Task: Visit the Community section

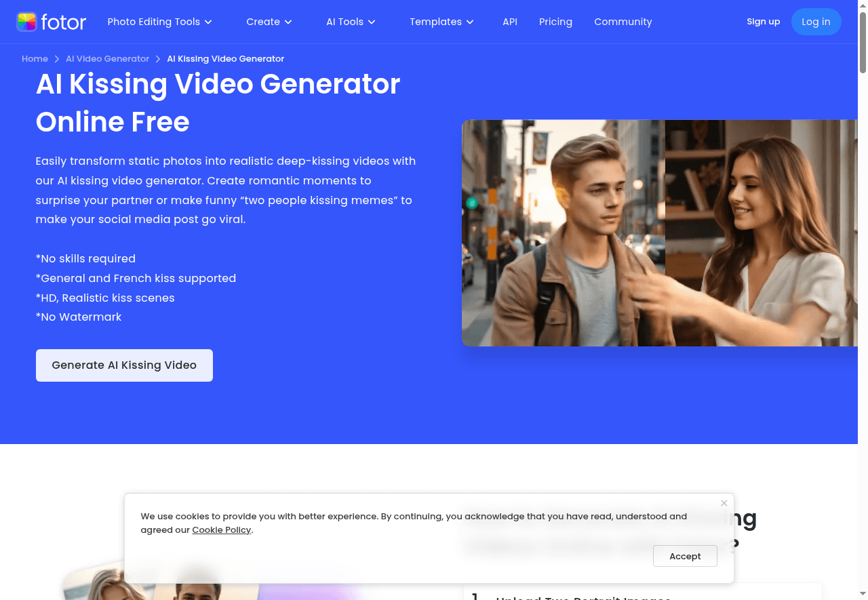Action: (x=623, y=22)
